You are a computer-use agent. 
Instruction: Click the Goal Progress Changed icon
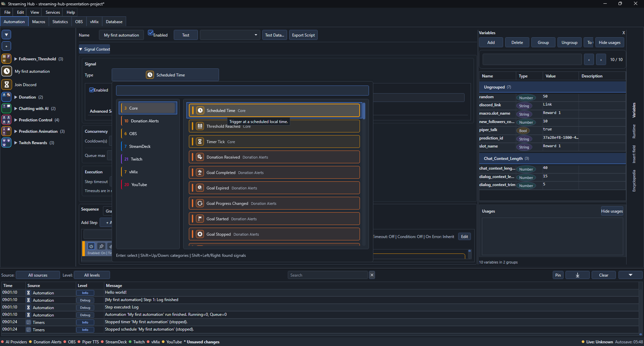click(x=200, y=203)
